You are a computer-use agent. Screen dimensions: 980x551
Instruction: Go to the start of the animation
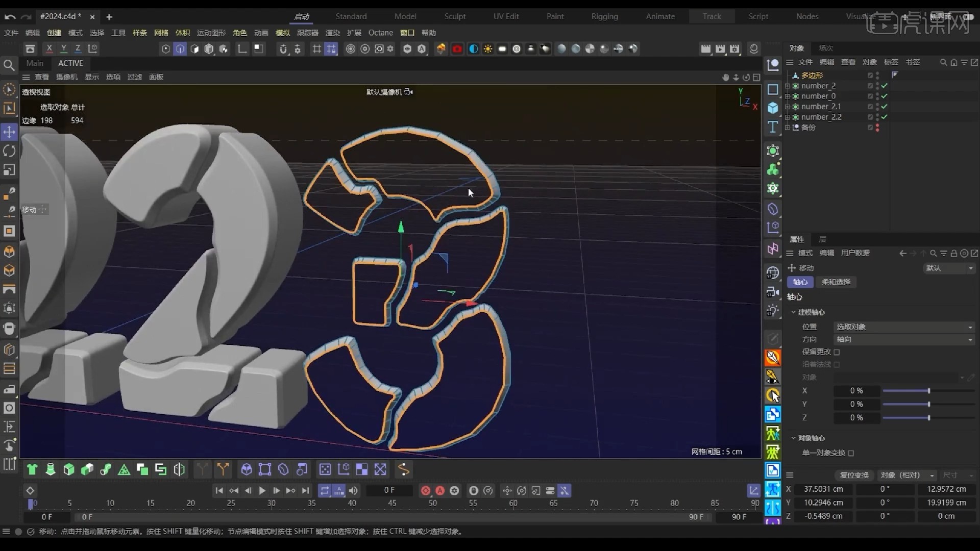[219, 491]
